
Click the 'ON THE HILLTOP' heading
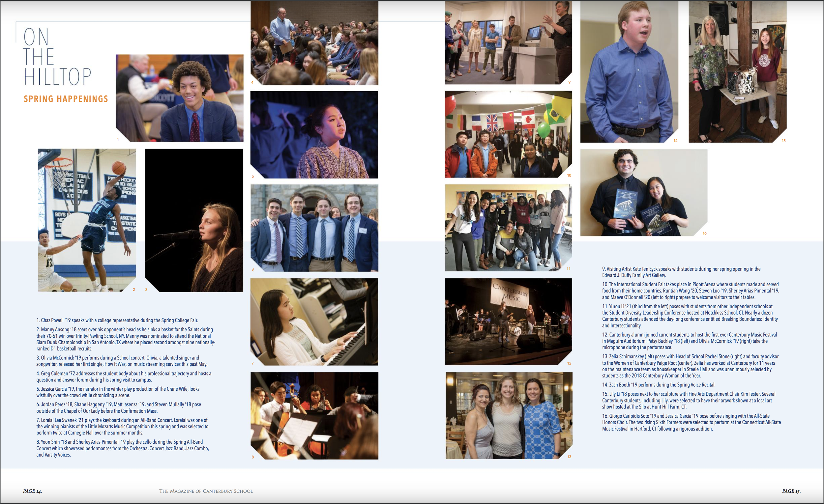point(57,56)
